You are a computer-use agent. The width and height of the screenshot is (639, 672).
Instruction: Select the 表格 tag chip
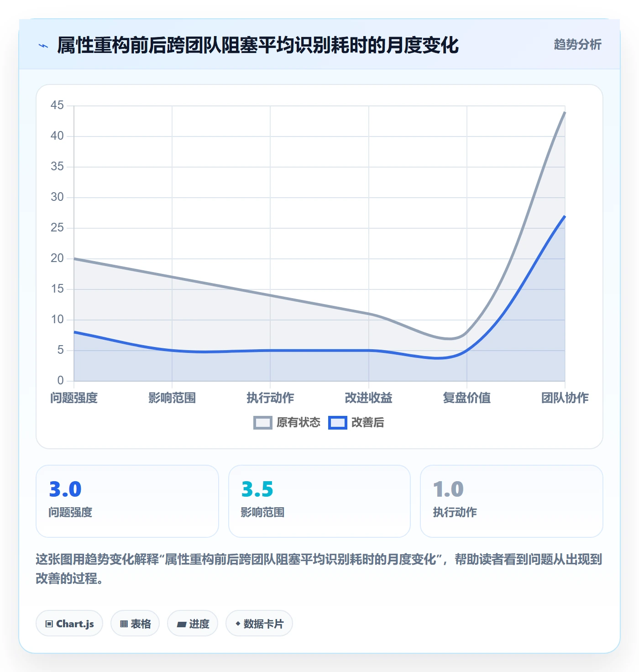(x=135, y=623)
